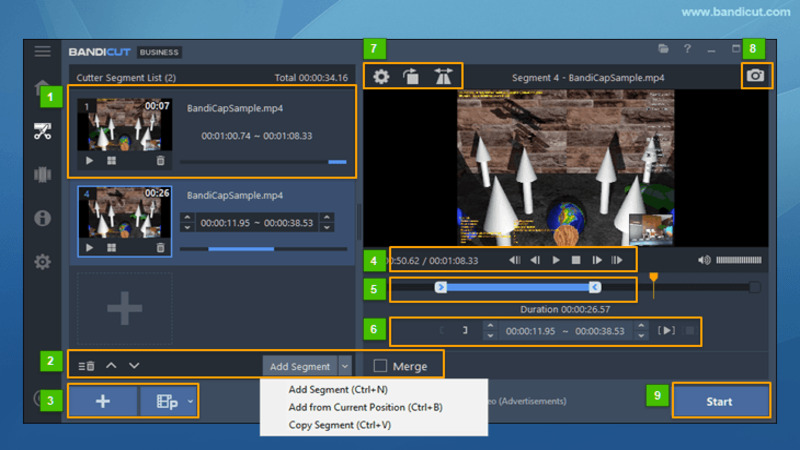Jump to previous keyframe

click(515, 260)
